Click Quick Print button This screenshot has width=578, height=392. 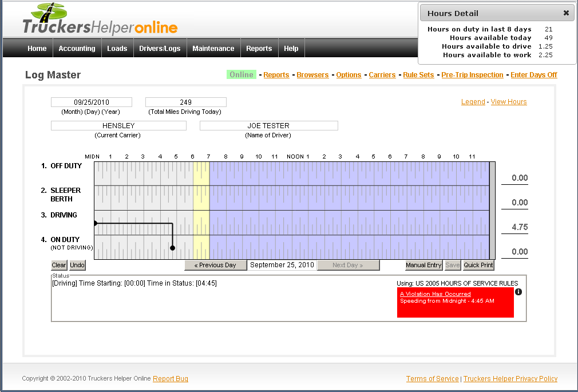click(478, 266)
